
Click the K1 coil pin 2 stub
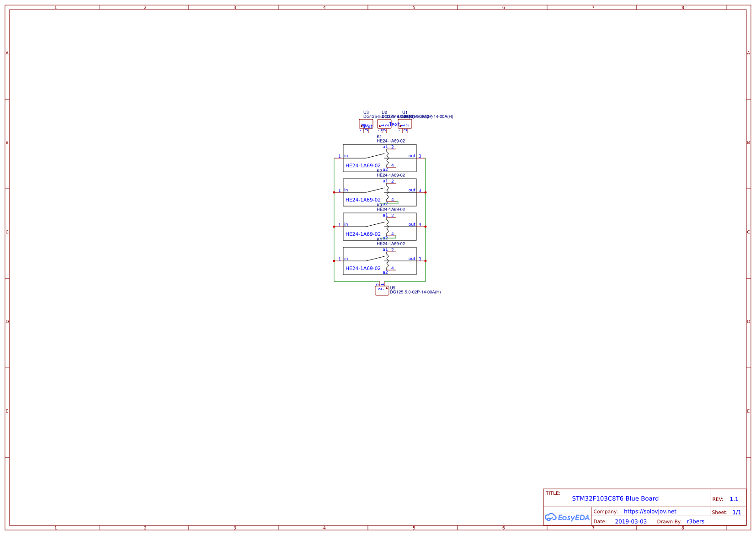click(x=391, y=149)
